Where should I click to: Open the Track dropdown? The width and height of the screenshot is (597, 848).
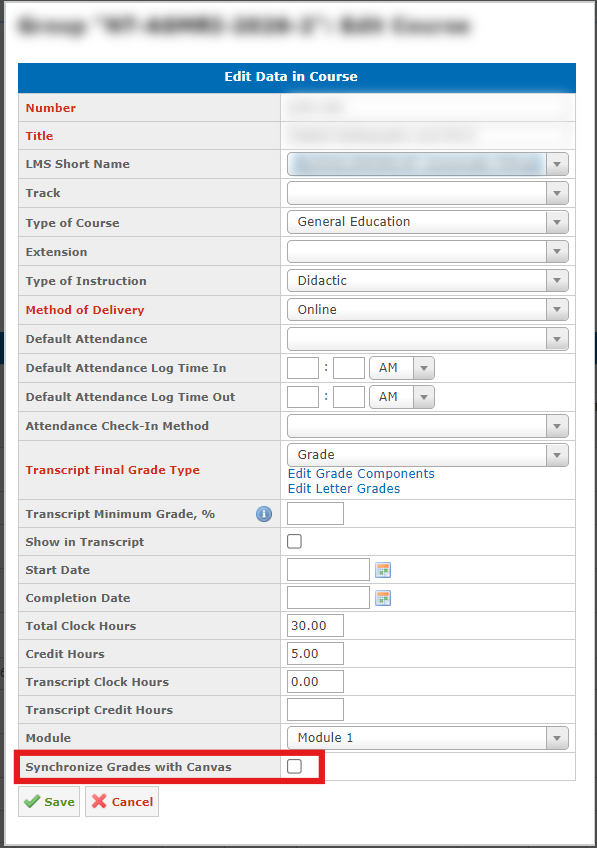[x=428, y=193]
